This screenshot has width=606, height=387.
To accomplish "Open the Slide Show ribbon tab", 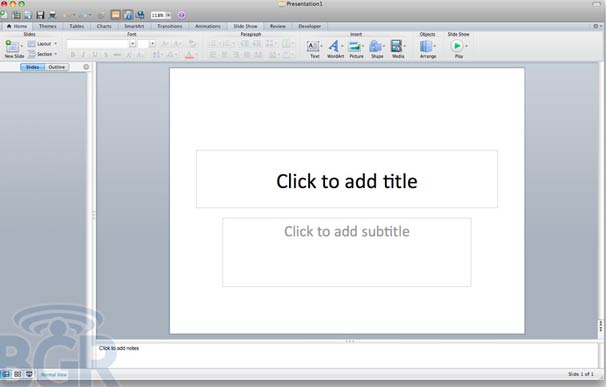I will tap(245, 26).
